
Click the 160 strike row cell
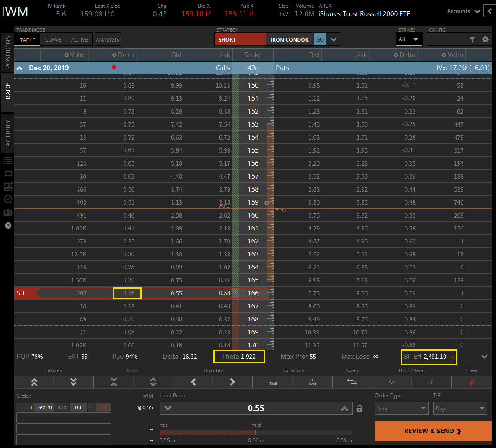tap(253, 215)
